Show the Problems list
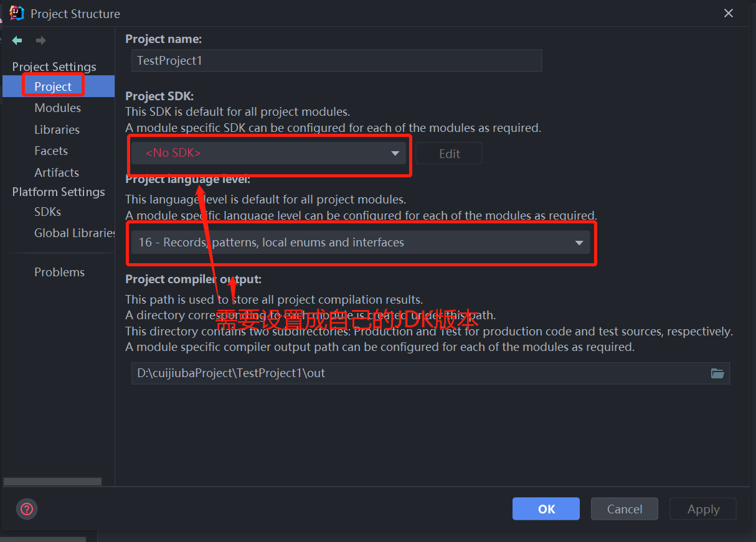756x542 pixels. point(59,272)
